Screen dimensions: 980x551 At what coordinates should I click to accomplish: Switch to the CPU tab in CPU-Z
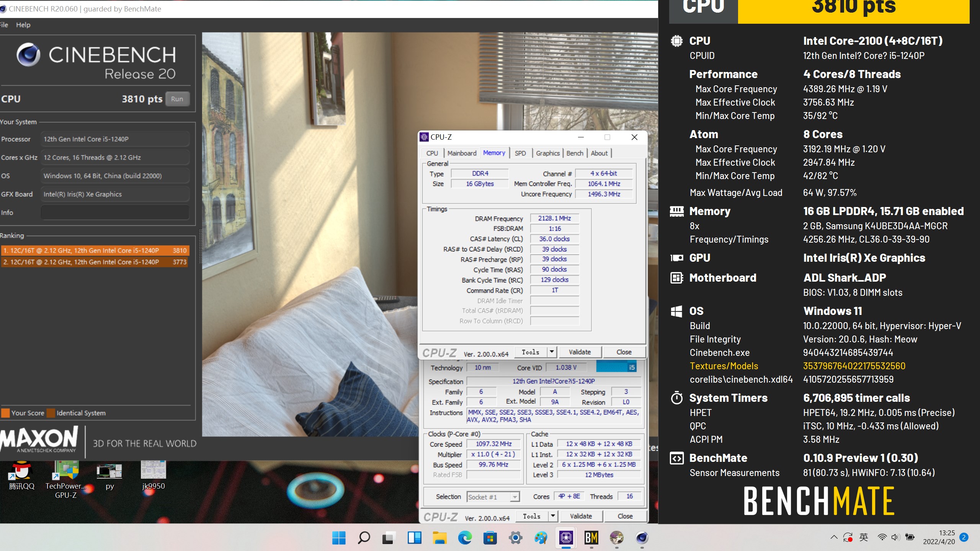[432, 153]
